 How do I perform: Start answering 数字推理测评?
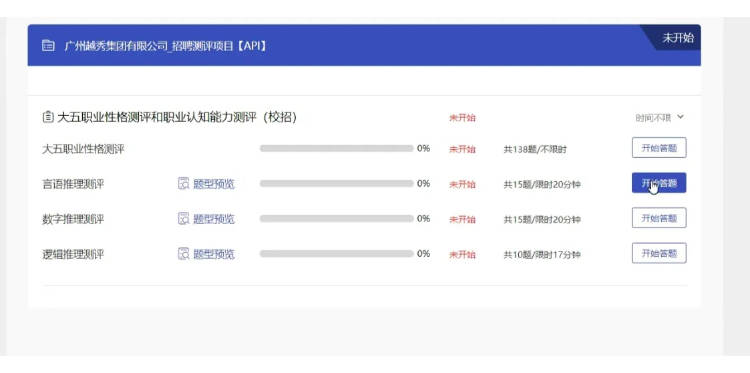pyautogui.click(x=659, y=218)
